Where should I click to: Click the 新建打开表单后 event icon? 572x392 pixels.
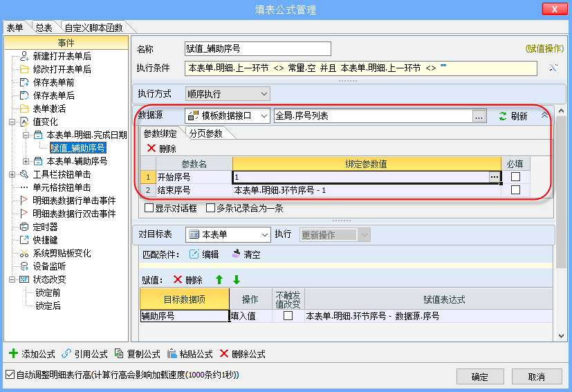[24, 56]
